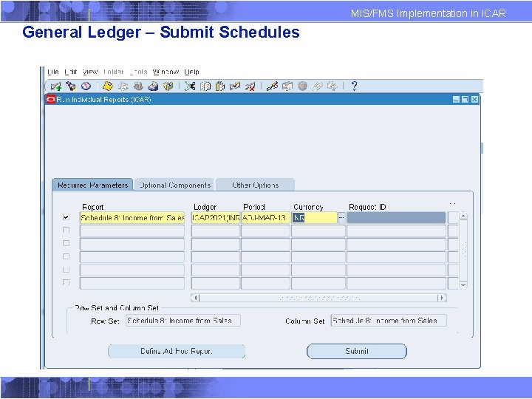Click the Delete record red-X icon

click(x=250, y=86)
